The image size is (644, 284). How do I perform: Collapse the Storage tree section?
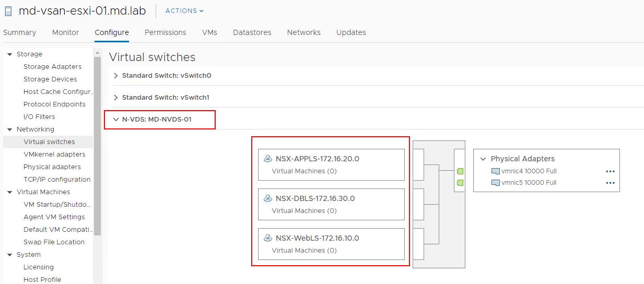click(x=9, y=54)
